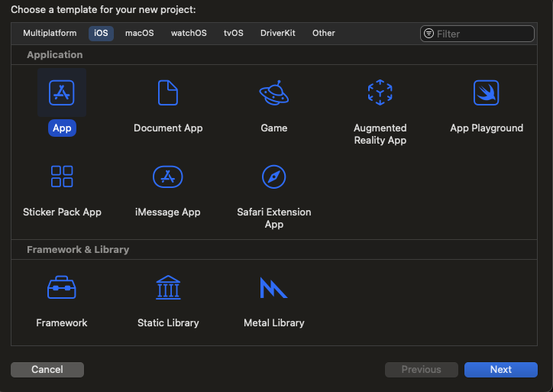Select the App template icon
Image resolution: width=553 pixels, height=392 pixels.
pos(62,93)
